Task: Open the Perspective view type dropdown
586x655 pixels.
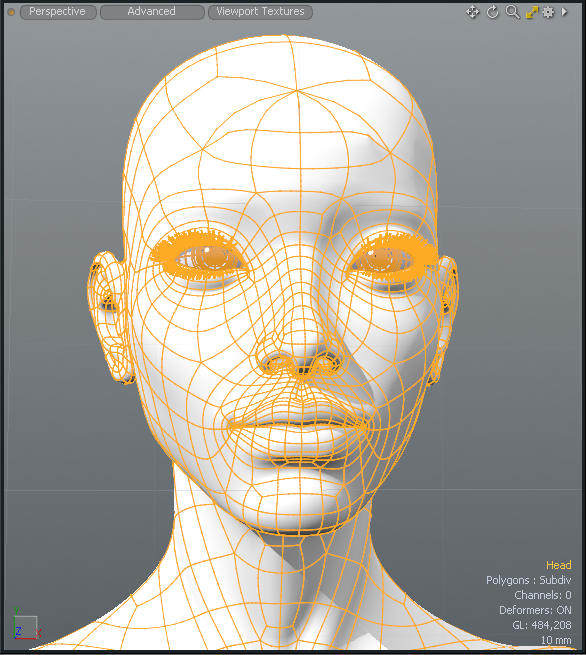Action: 58,12
